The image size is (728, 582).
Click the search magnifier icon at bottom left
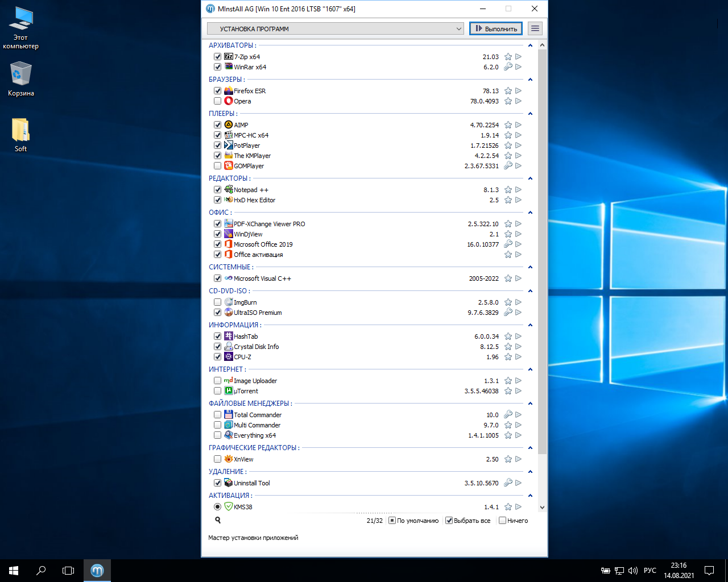click(218, 520)
